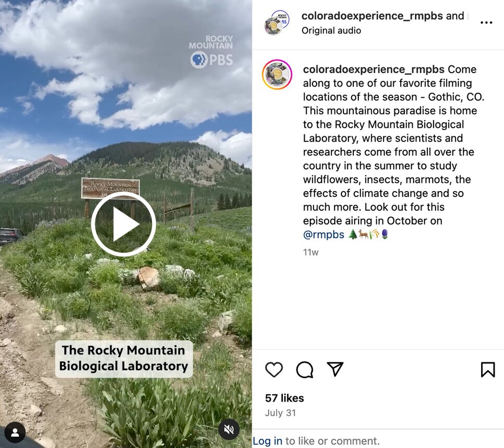Save post with bookmark icon
The image size is (504, 448).
click(488, 369)
